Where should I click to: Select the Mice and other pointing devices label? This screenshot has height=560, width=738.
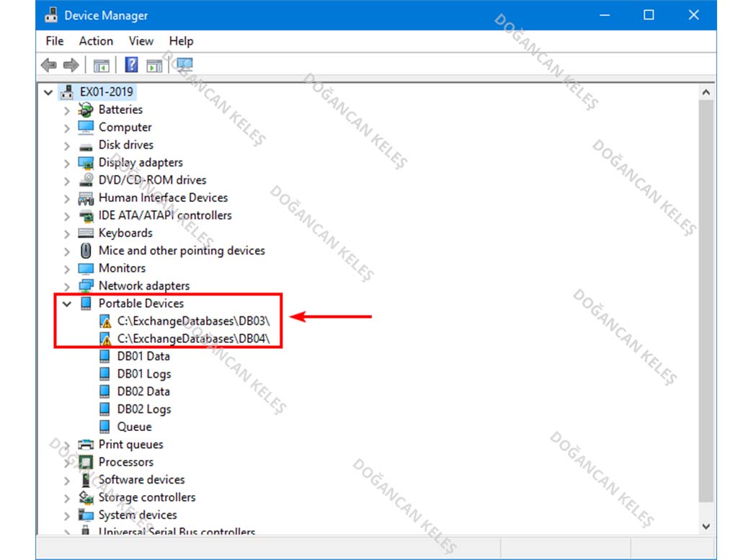[182, 250]
